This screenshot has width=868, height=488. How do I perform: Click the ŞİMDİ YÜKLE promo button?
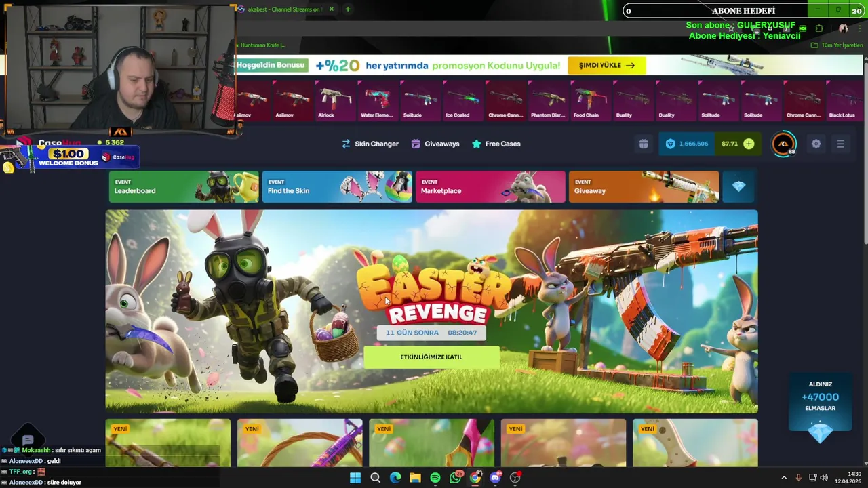coord(607,65)
